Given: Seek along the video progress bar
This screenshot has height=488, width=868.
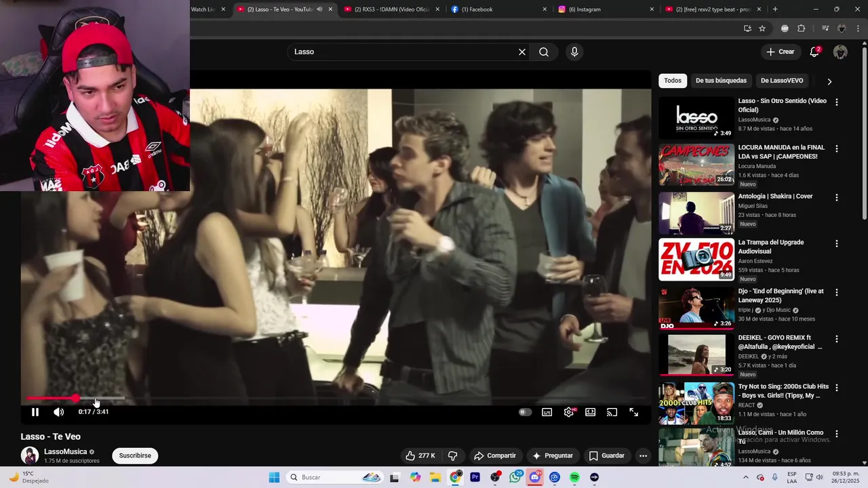Looking at the screenshot, I should click(x=336, y=399).
